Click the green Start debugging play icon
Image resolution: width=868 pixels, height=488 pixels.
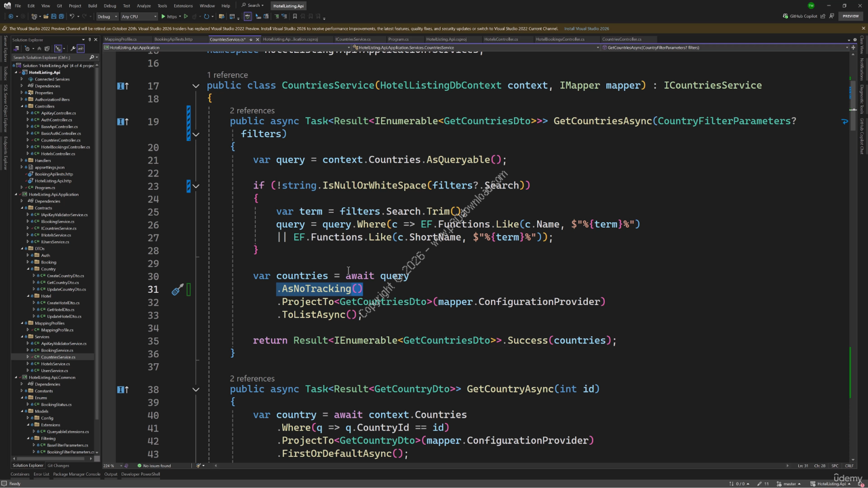[x=163, y=16]
